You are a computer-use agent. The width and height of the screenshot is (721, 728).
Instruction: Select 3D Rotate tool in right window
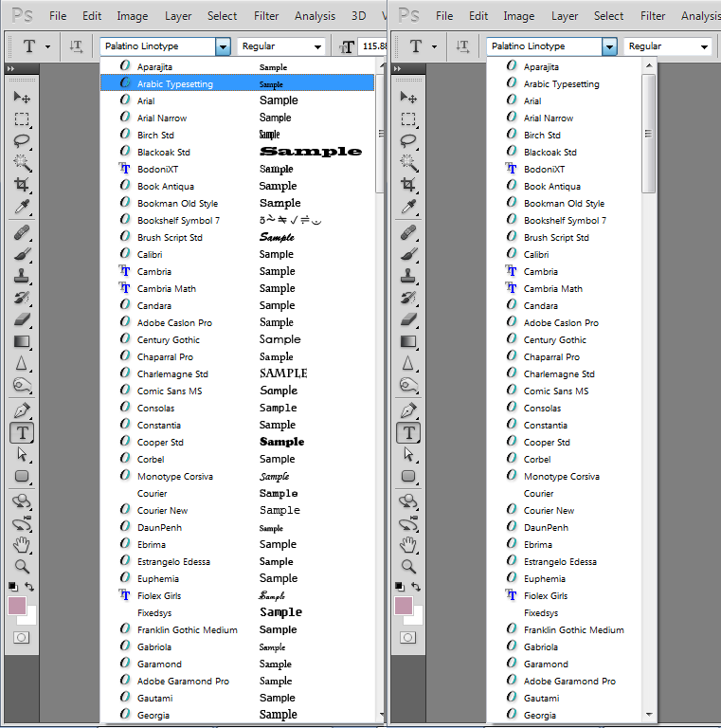tap(408, 501)
